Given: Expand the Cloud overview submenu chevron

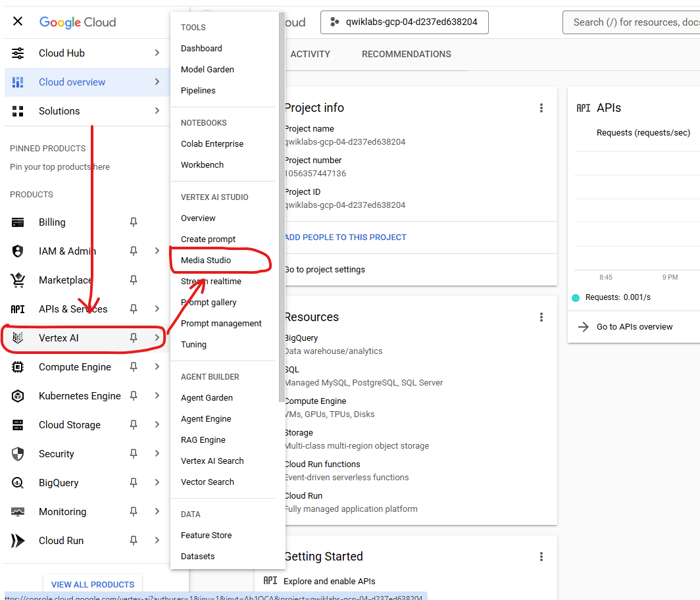Looking at the screenshot, I should (x=157, y=82).
